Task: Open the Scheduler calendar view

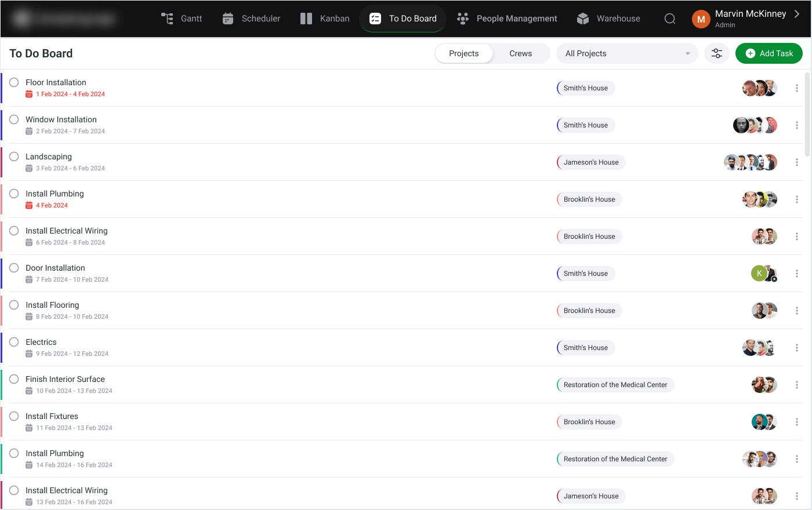Action: point(251,19)
